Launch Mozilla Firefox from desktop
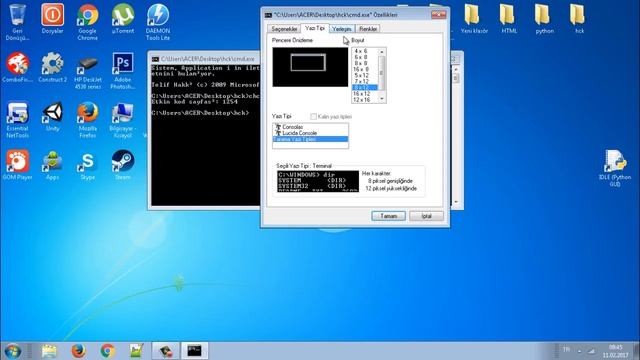The height and width of the screenshot is (360, 640). tap(87, 120)
